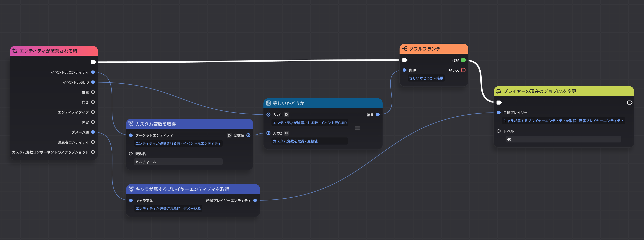Open the gear settings next to 変数値

[229, 135]
